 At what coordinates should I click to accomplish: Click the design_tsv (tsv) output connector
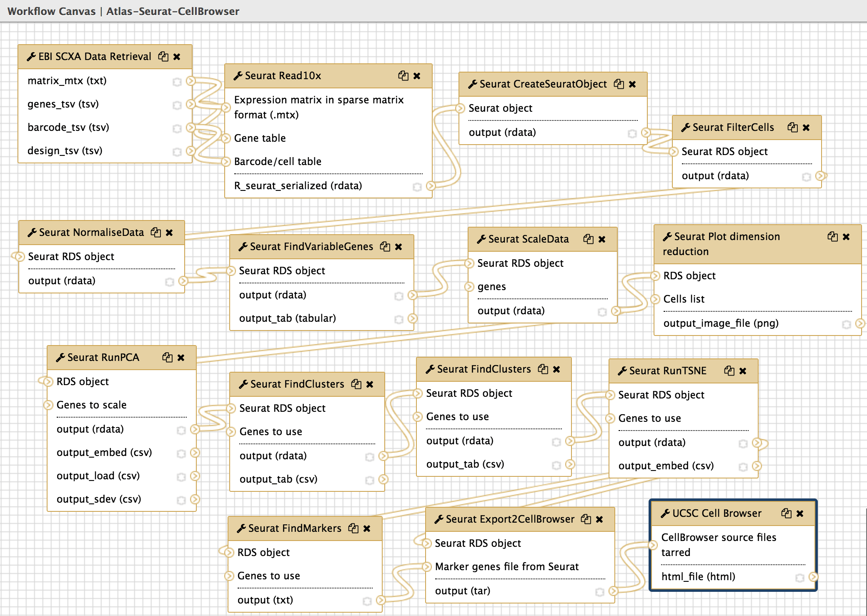[x=190, y=150]
